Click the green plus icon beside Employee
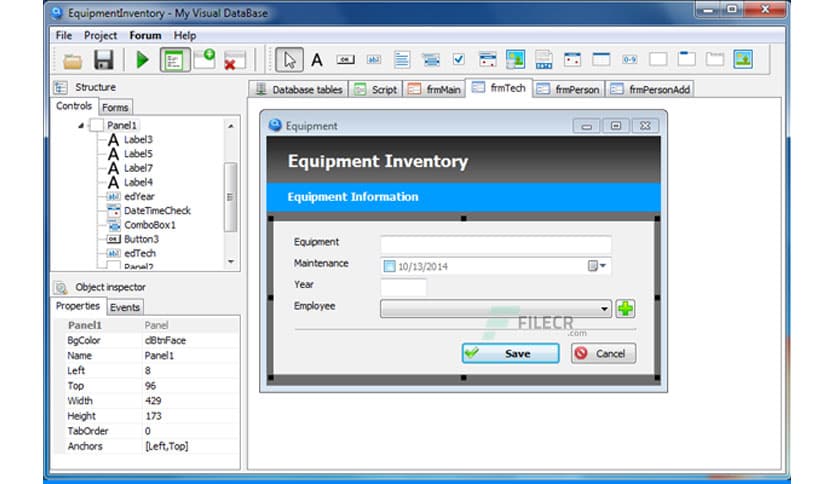This screenshot has width=836, height=484. coord(625,309)
